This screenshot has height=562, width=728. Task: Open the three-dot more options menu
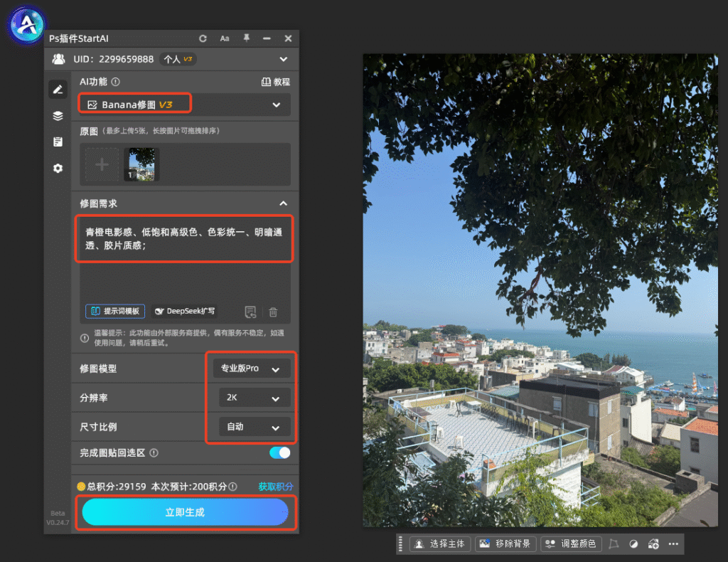tap(673, 544)
